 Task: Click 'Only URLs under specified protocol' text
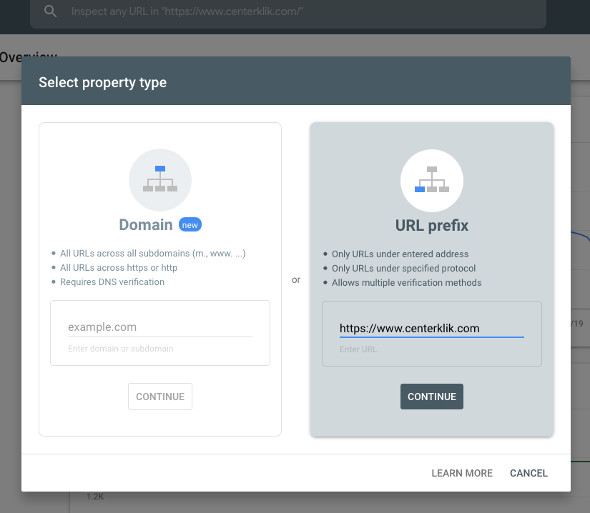pyautogui.click(x=403, y=268)
